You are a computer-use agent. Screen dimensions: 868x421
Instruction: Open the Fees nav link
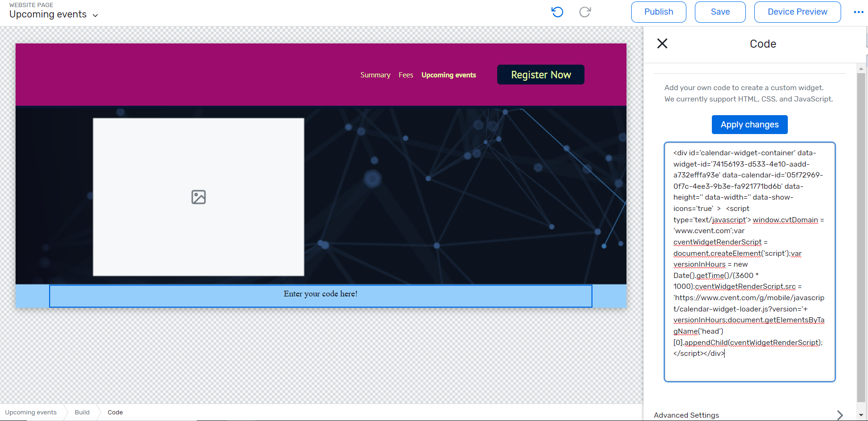[406, 75]
